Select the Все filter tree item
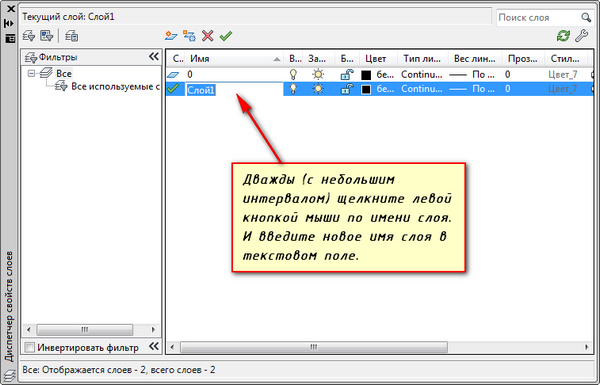This screenshot has width=600, height=385. coord(64,73)
